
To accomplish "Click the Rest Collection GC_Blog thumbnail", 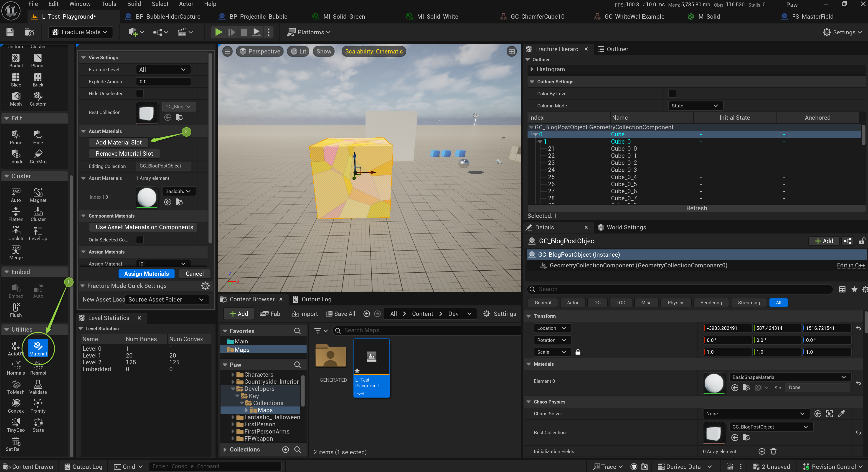I will click(147, 113).
